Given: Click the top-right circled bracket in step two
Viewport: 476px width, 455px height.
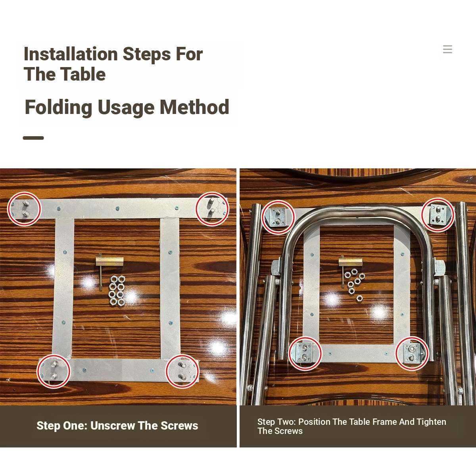Looking at the screenshot, I should 438,215.
